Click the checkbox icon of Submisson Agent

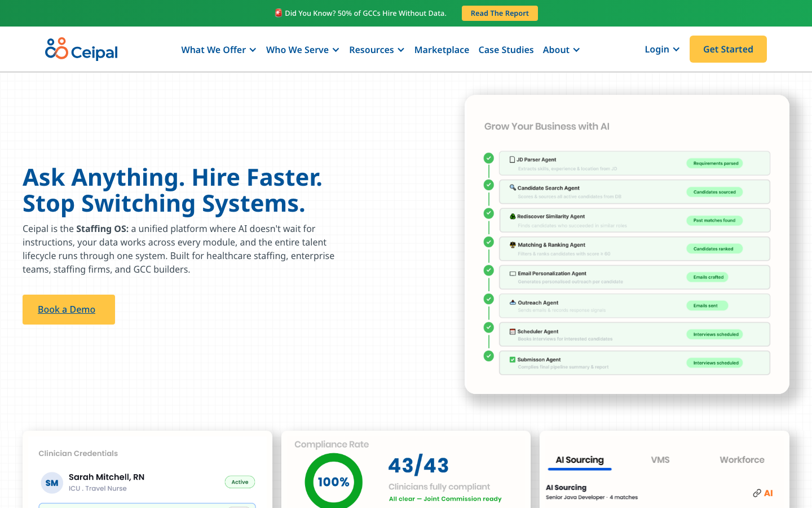tap(513, 360)
